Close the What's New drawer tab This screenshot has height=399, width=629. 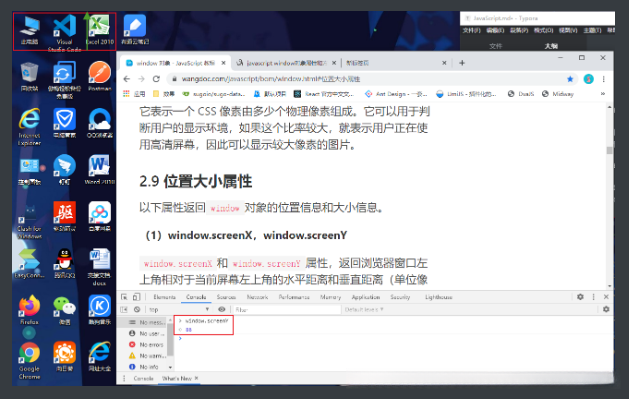click(x=197, y=378)
